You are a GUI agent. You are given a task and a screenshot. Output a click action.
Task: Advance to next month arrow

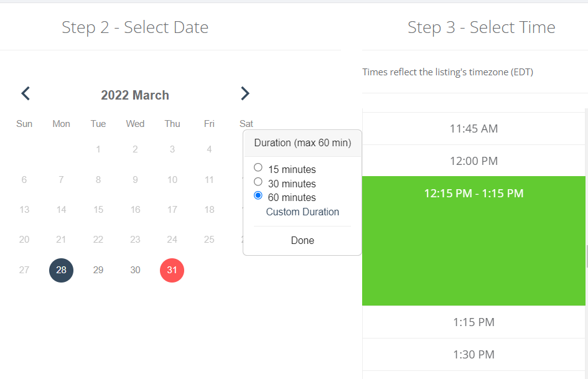(x=245, y=94)
